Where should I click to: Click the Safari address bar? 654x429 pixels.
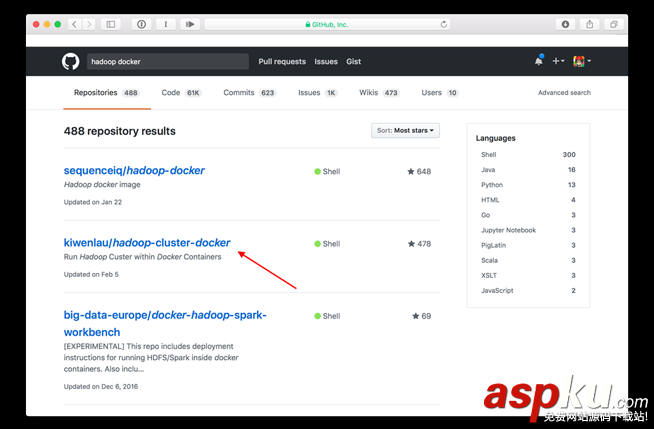click(x=327, y=24)
